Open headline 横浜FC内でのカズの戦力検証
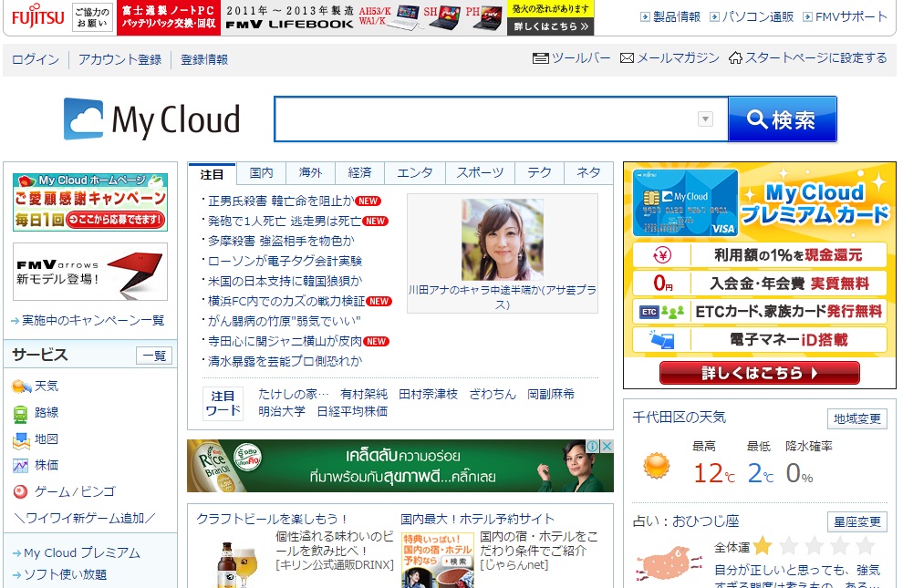The image size is (903, 588). [x=286, y=301]
